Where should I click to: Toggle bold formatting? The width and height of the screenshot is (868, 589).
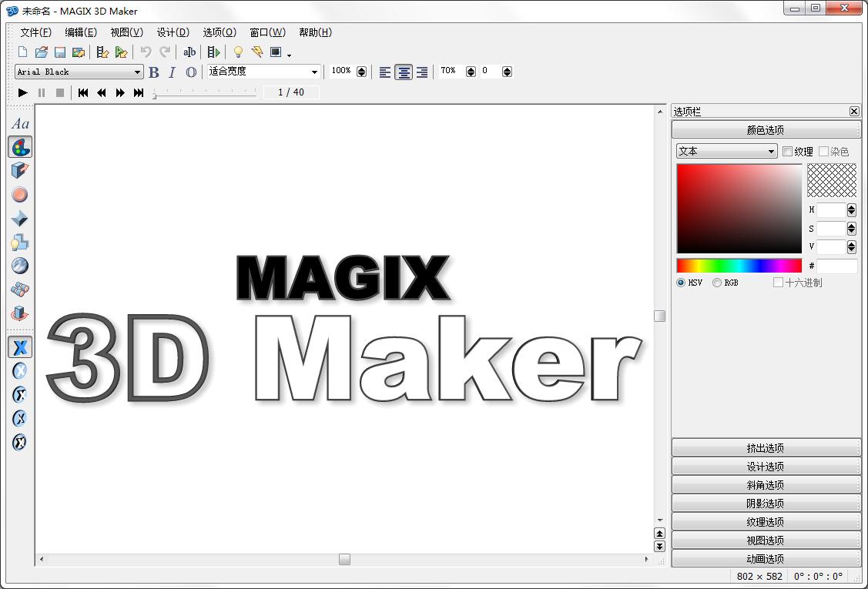[154, 72]
